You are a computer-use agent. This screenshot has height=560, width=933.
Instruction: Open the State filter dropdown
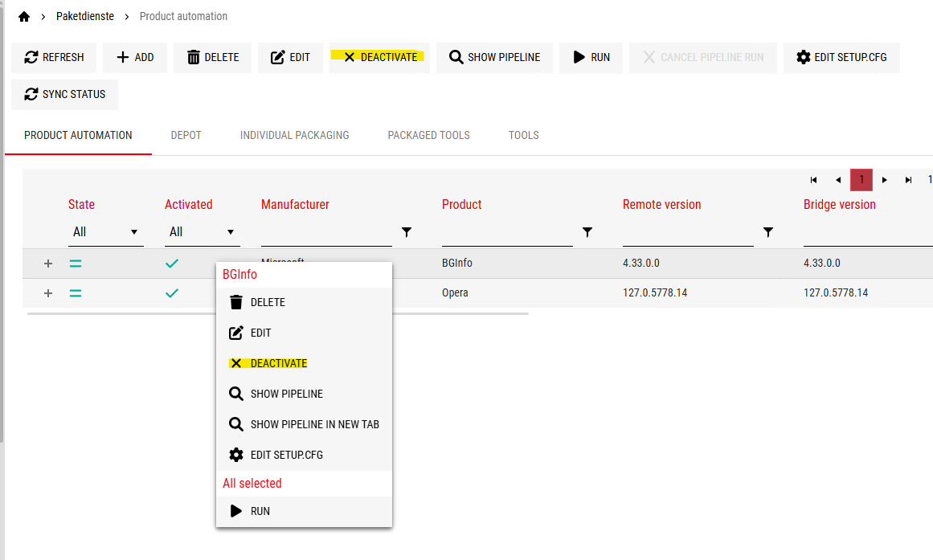click(x=105, y=232)
